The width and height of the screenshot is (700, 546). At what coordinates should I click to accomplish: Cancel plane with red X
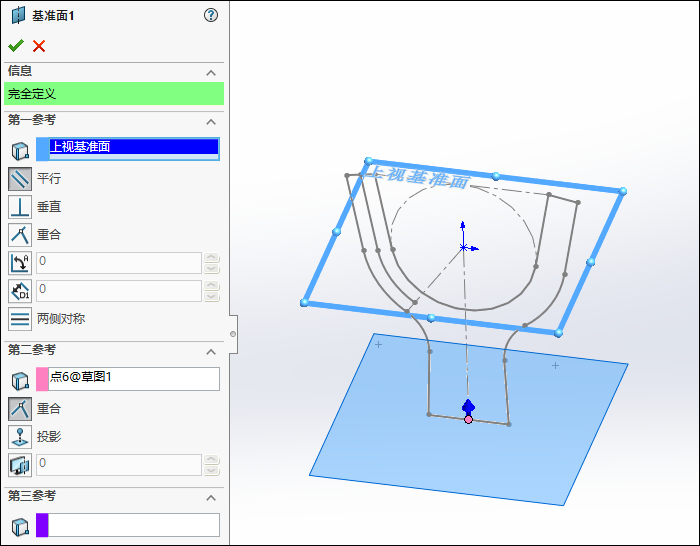point(39,46)
